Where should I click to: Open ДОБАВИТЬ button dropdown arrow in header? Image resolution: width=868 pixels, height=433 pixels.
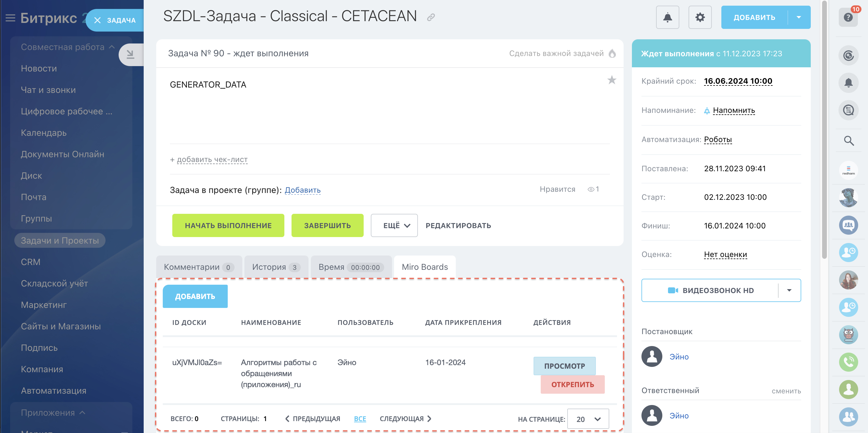(x=798, y=17)
